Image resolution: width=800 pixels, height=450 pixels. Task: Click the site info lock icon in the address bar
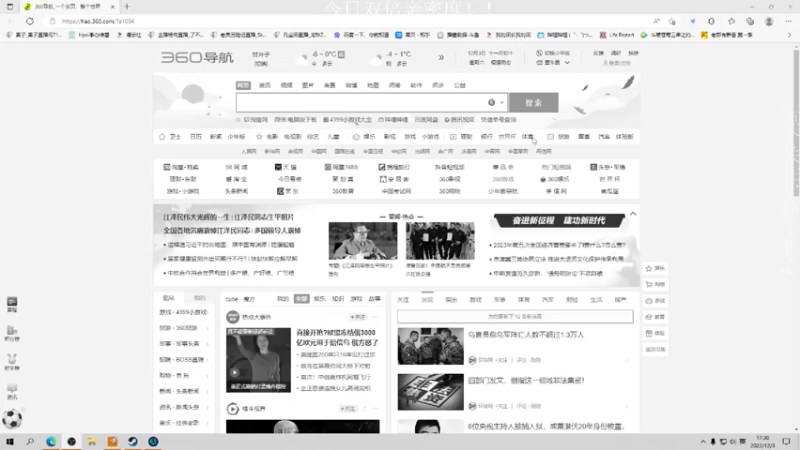pos(53,21)
